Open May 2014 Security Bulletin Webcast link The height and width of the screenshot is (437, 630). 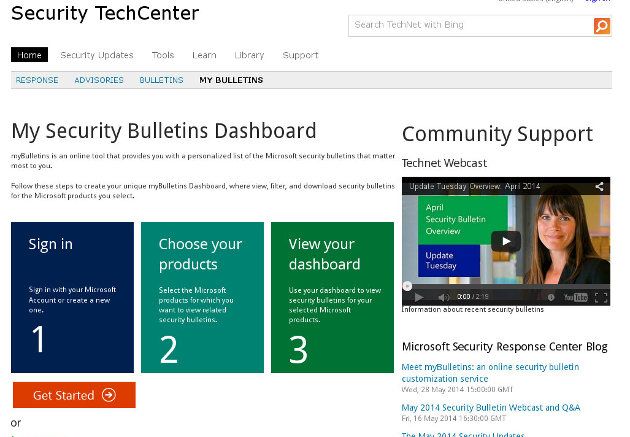click(490, 408)
